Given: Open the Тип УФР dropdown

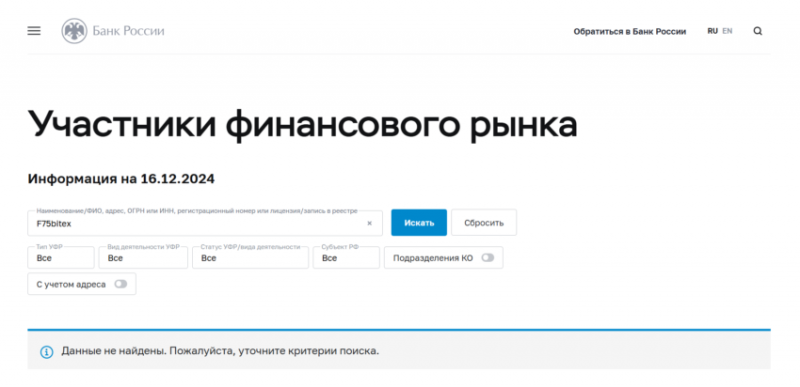Looking at the screenshot, I should pos(61,257).
